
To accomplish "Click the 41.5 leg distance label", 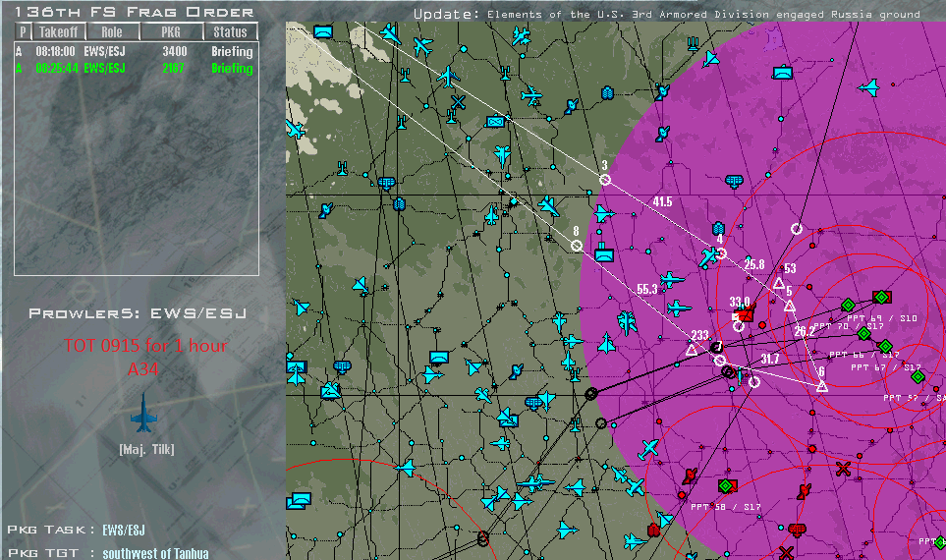I will [662, 201].
